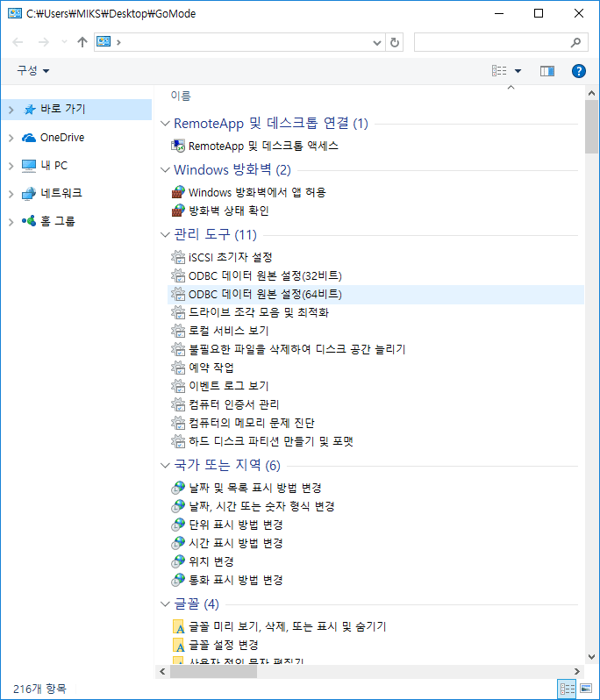Screen dimensions: 600x700
Task: Click the ODBC 데이터 원본 설정(32비트) icon
Action: 178,275
